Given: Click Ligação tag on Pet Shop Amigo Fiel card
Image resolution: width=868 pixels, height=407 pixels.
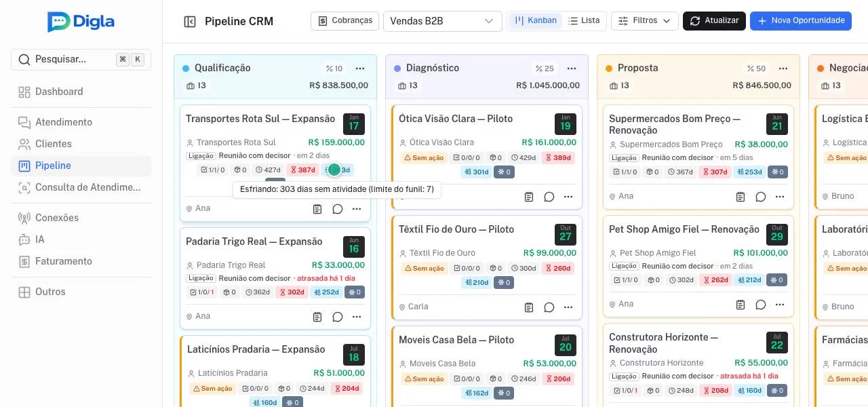Looking at the screenshot, I should [x=624, y=266].
